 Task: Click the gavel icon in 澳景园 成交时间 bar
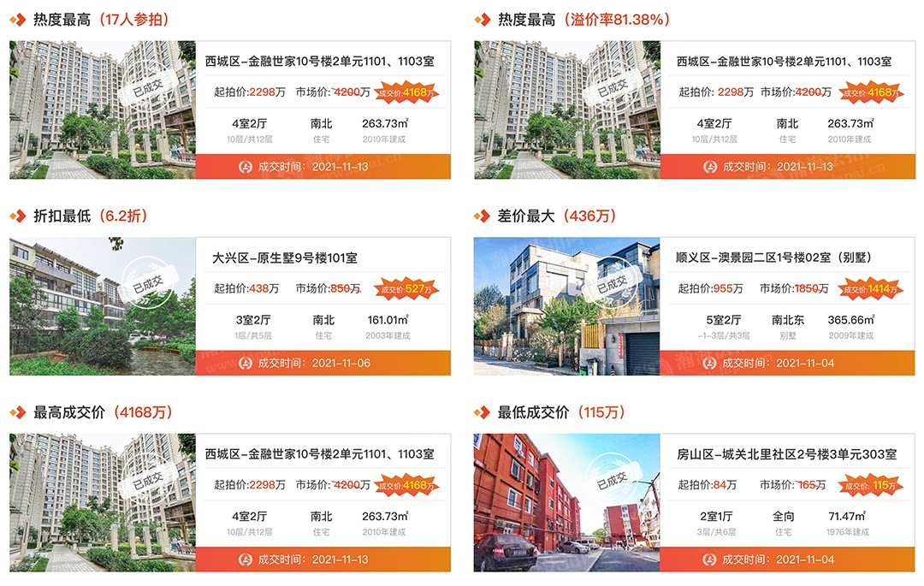point(710,364)
